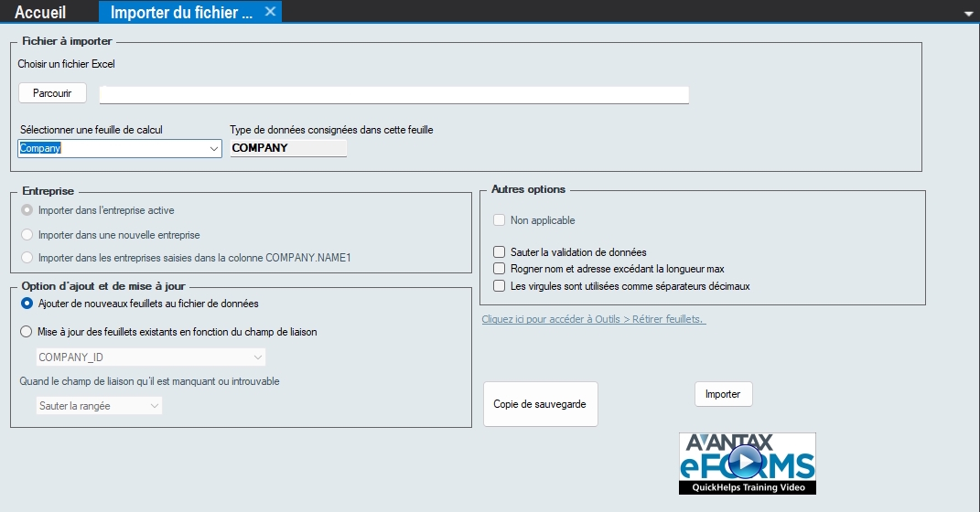Expand the feuille de calcul Company dropdown
The height and width of the screenshot is (512, 980).
(214, 148)
